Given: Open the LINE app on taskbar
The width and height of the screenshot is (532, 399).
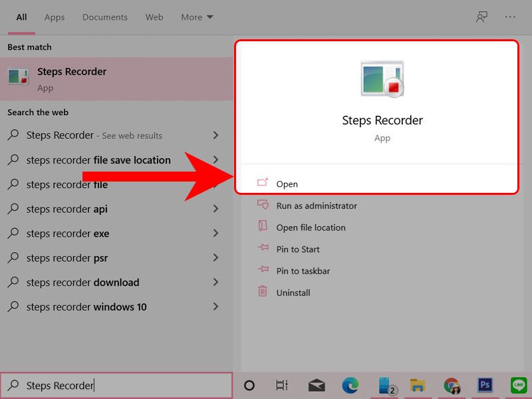Looking at the screenshot, I should point(519,386).
